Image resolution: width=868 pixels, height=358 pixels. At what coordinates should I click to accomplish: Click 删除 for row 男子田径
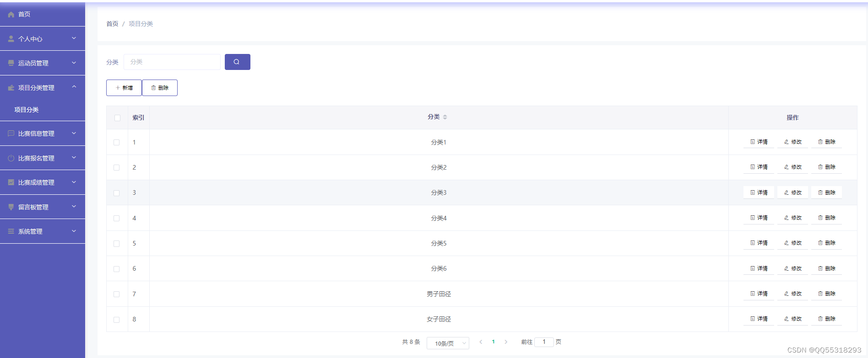826,294
